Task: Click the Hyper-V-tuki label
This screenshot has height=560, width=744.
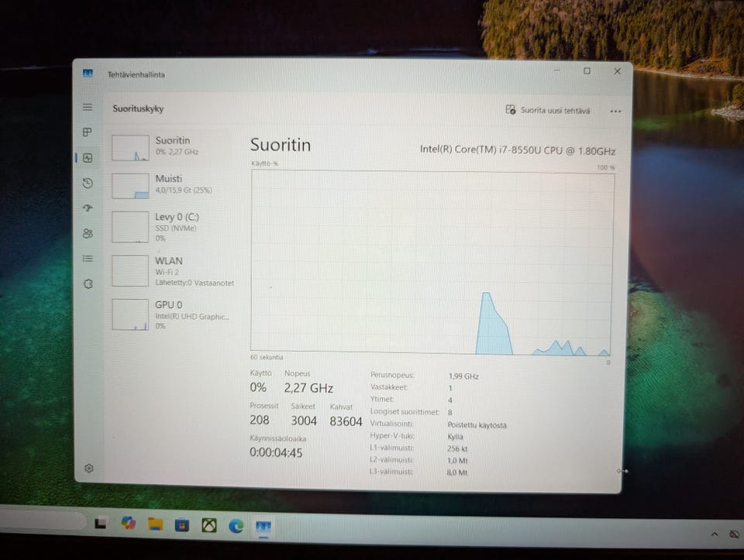Action: click(x=392, y=436)
